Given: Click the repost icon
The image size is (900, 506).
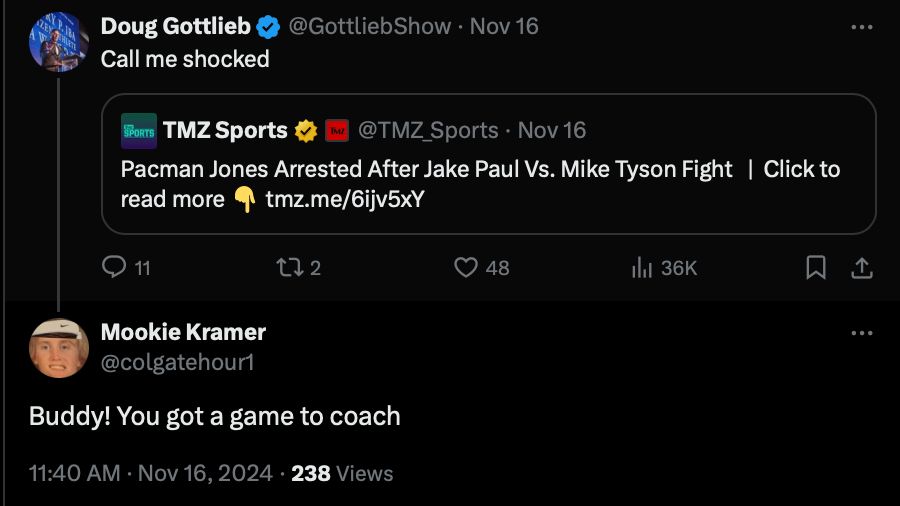Looking at the screenshot, I should pyautogui.click(x=287, y=267).
